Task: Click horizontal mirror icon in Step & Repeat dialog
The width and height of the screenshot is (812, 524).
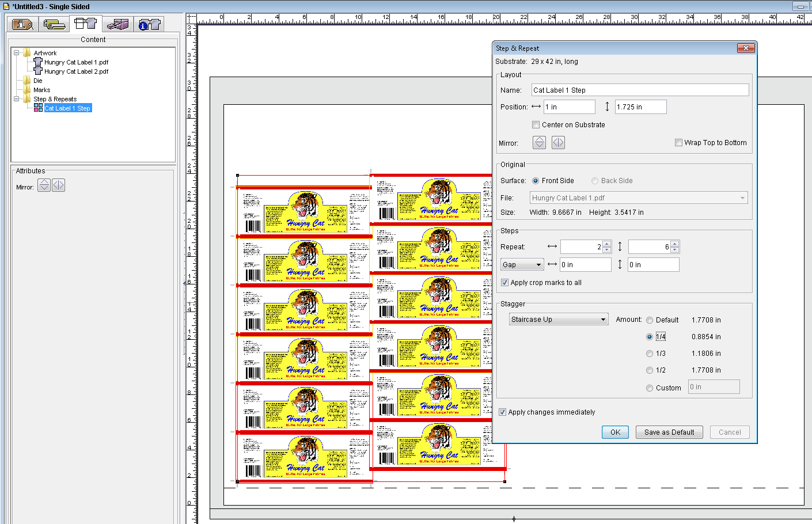Action: click(558, 143)
